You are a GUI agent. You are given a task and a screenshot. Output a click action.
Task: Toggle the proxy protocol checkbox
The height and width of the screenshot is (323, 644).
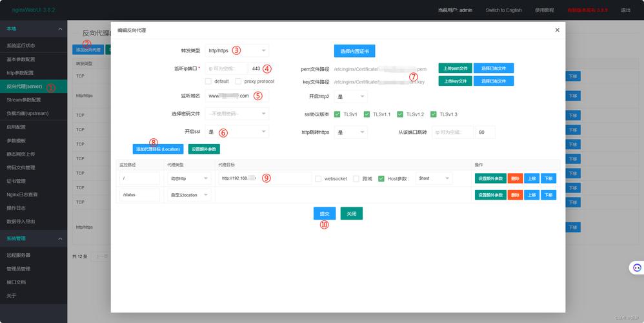pos(238,81)
